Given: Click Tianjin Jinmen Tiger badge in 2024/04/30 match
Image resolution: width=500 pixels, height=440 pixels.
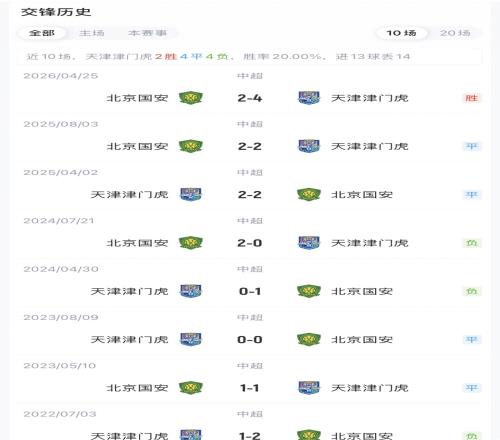Looking at the screenshot, I should click(x=190, y=291).
